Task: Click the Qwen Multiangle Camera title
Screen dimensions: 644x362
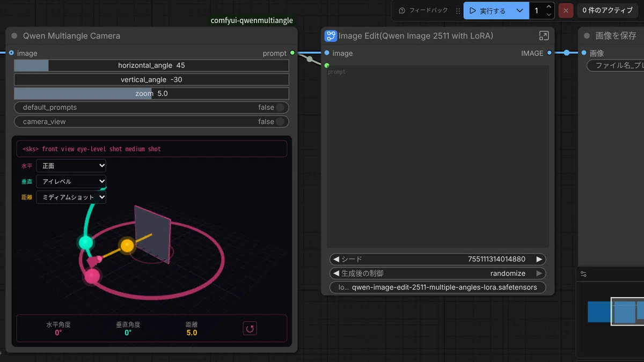Action: click(x=71, y=36)
